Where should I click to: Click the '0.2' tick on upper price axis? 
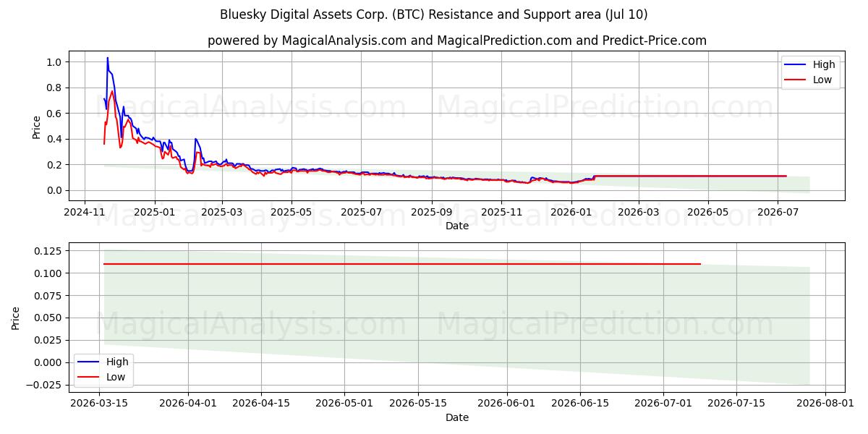55,165
